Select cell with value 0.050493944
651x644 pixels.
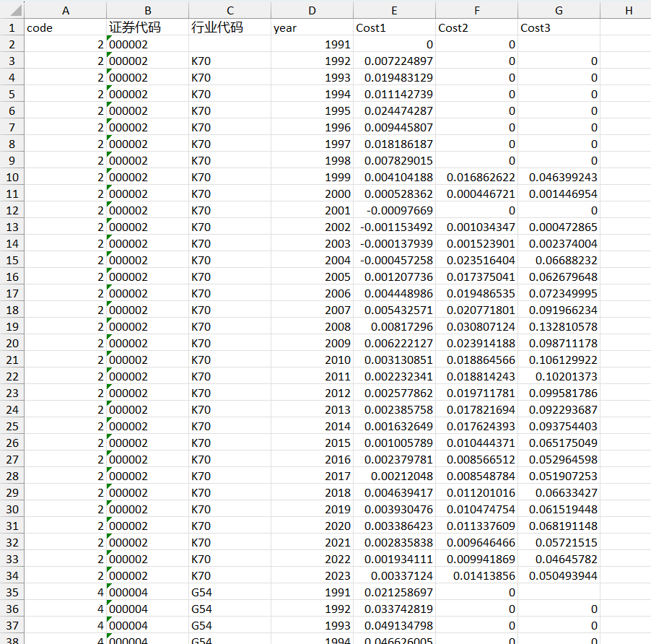point(559,576)
